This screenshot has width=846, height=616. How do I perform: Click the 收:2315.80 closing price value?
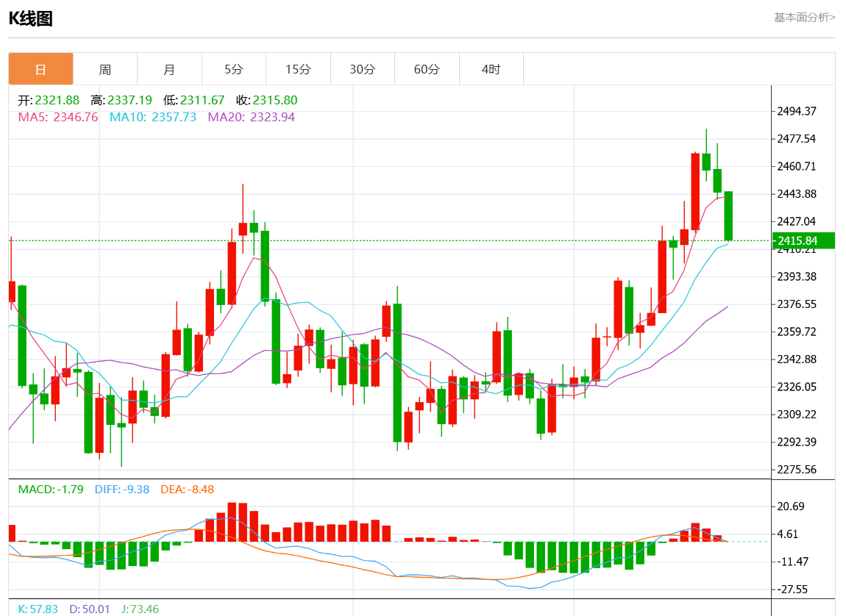(x=266, y=100)
